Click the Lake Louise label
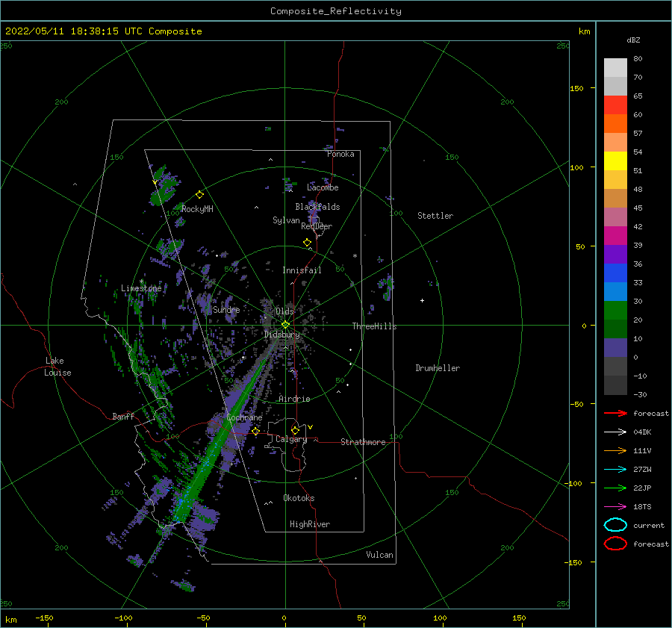 (x=57, y=367)
